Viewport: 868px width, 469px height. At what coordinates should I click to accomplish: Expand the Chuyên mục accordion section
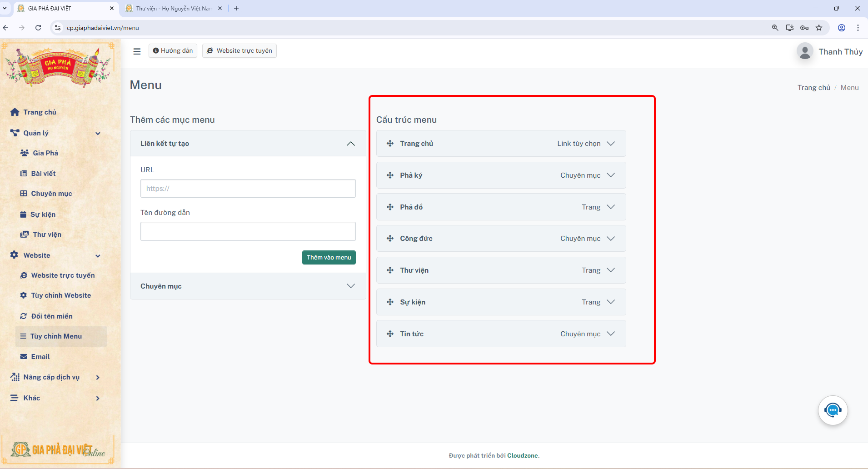[350, 286]
